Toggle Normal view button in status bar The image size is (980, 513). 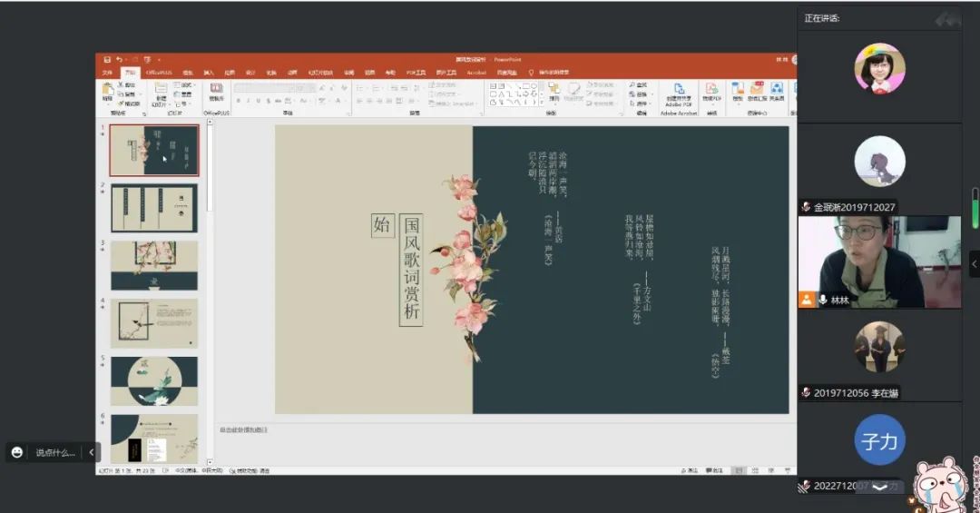[739, 470]
